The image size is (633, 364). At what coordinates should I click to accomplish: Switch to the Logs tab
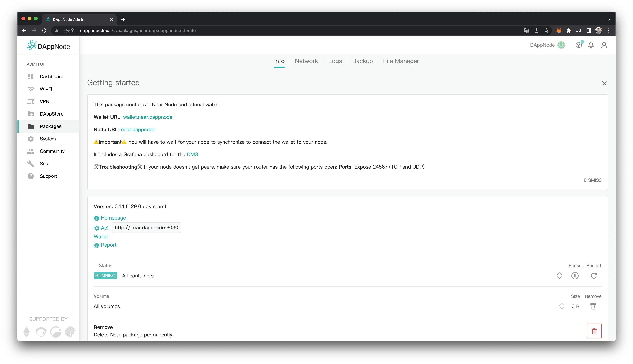point(335,61)
